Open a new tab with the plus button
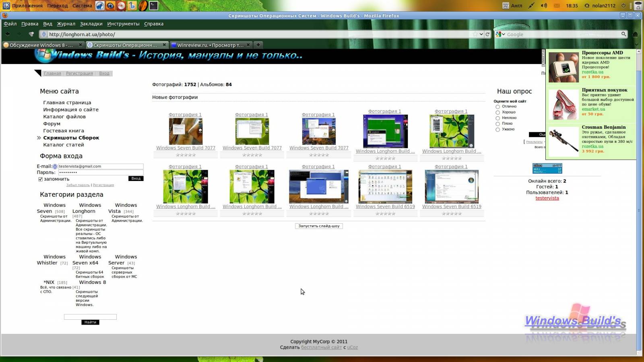644x362 pixels. (x=258, y=45)
